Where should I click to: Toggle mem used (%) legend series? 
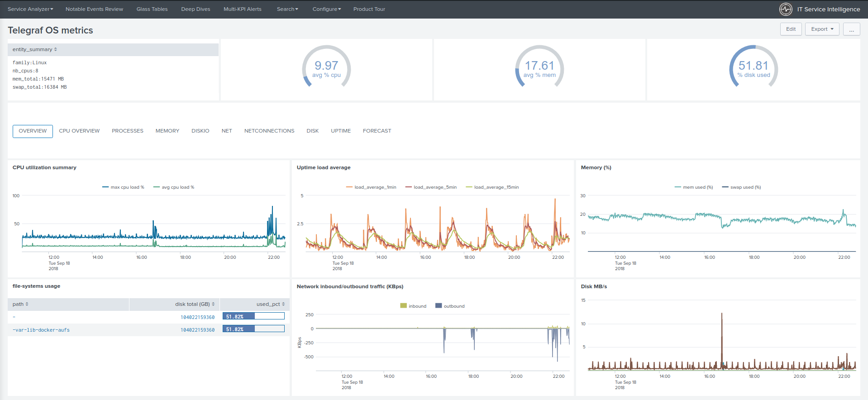[x=694, y=187]
